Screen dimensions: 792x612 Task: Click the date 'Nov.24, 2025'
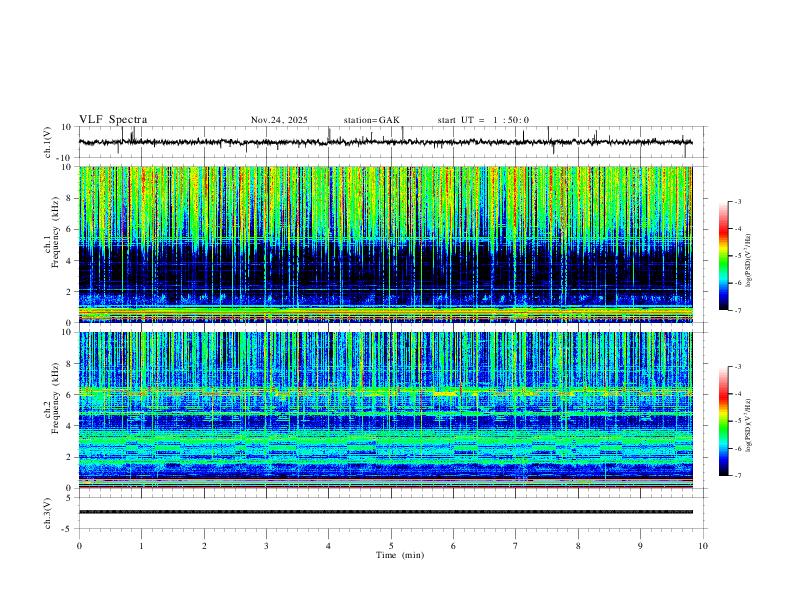279,120
